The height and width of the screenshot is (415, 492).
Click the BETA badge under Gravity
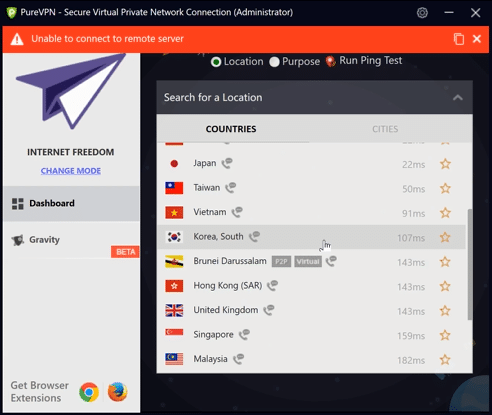pyautogui.click(x=125, y=252)
